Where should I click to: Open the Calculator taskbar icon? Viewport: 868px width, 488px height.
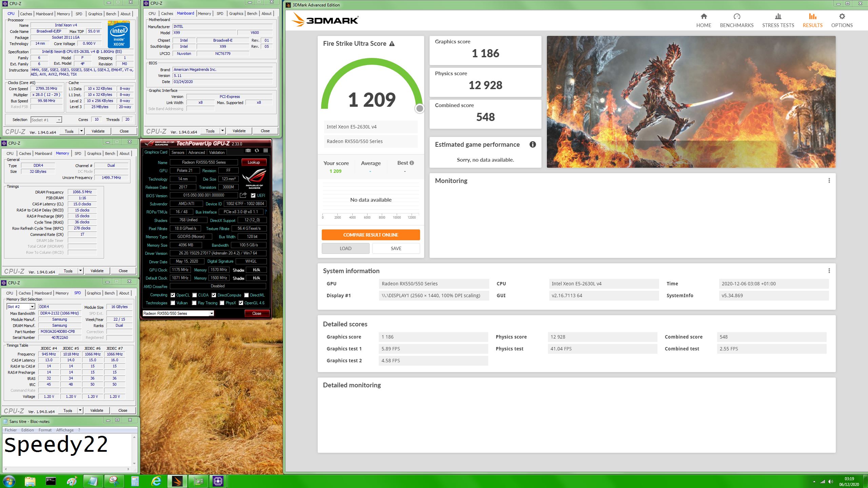click(x=135, y=481)
